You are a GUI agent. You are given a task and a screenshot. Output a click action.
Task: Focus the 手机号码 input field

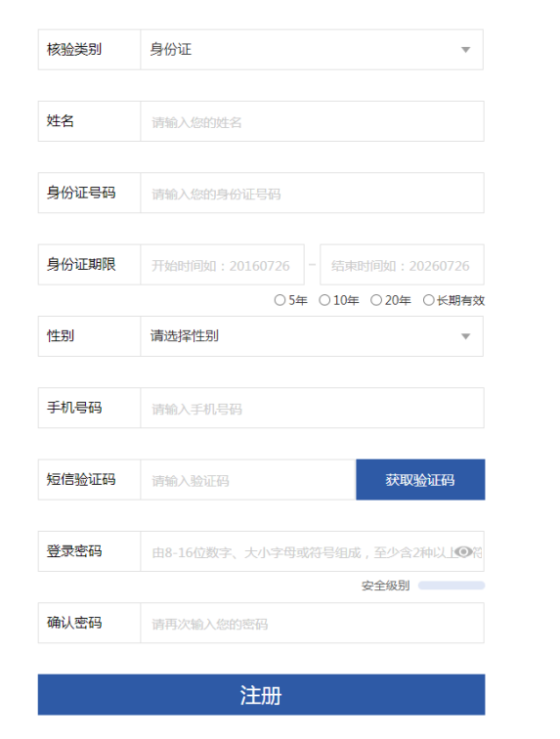[312, 408]
